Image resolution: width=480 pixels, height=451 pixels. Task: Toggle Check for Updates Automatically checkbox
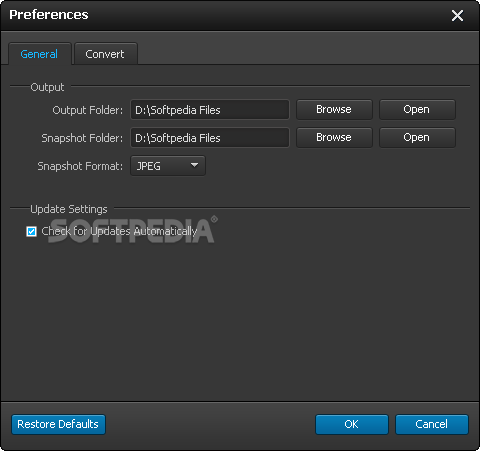[x=31, y=231]
